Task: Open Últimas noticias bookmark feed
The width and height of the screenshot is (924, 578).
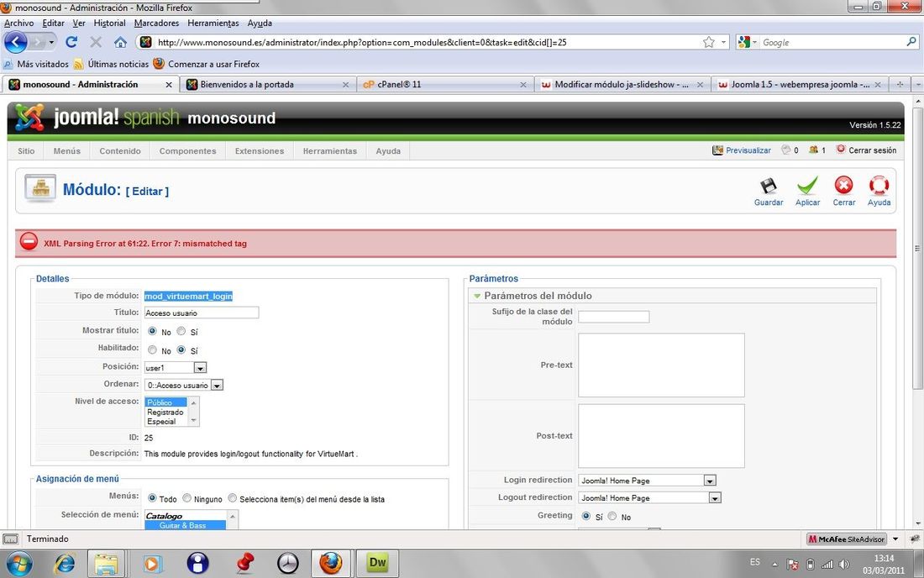Action: point(112,64)
